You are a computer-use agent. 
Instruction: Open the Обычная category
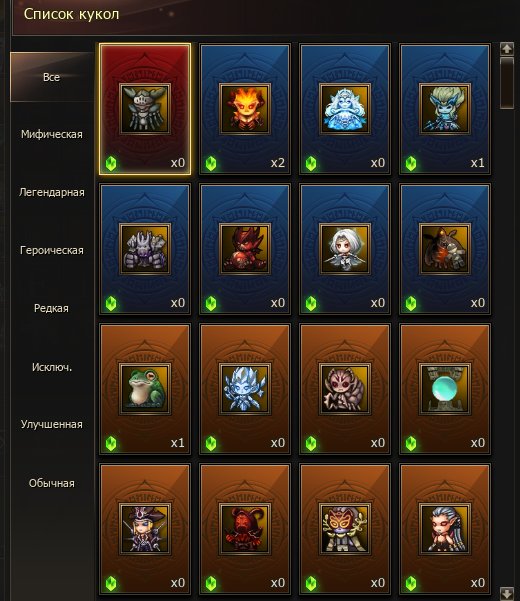coord(52,483)
